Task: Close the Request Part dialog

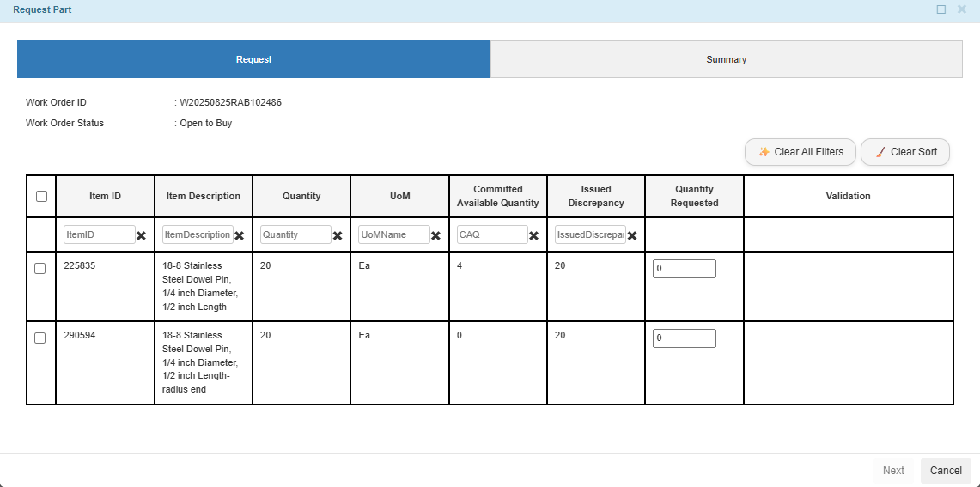Action: tap(962, 9)
